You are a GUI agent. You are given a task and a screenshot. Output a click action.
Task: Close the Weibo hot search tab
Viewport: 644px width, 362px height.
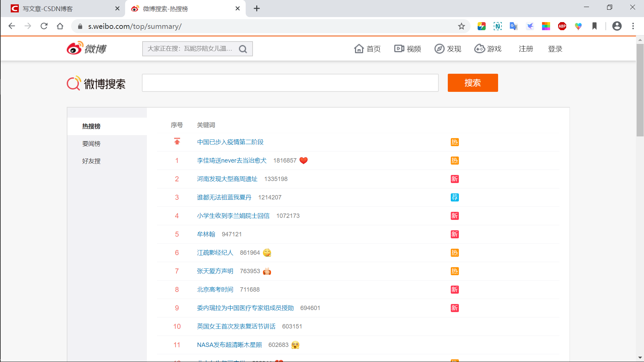(237, 8)
